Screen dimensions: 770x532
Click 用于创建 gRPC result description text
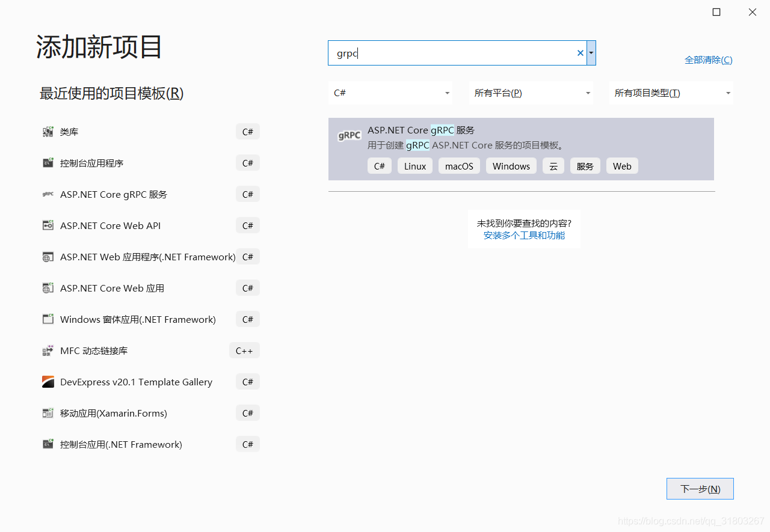pyautogui.click(x=466, y=145)
